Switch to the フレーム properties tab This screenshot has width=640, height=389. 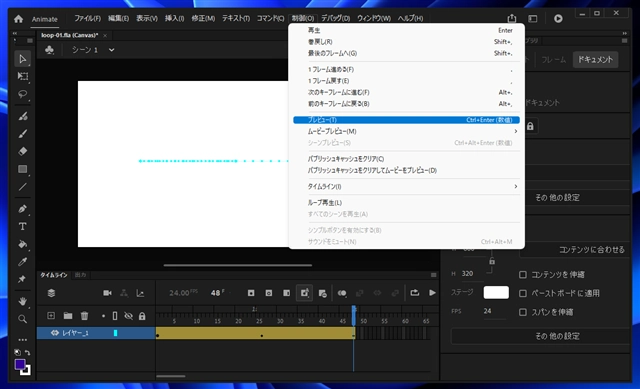pyautogui.click(x=554, y=60)
